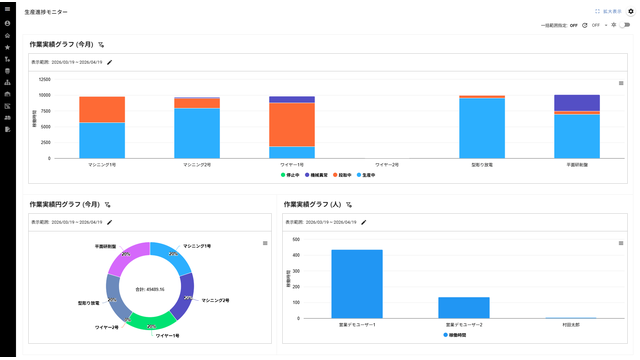Open the warehouse sidebar icon

coord(7,94)
